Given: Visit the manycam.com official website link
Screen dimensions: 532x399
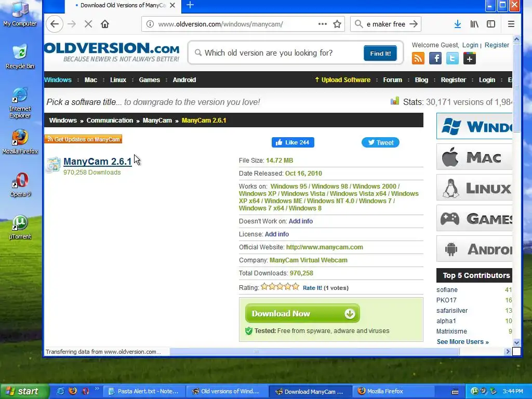Looking at the screenshot, I should pos(324,247).
